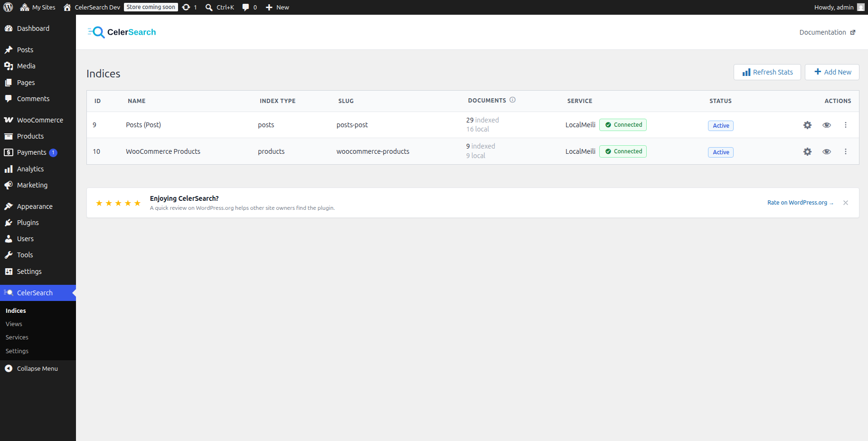
Task: Visit CelerSearch Dev site home
Action: (x=92, y=7)
